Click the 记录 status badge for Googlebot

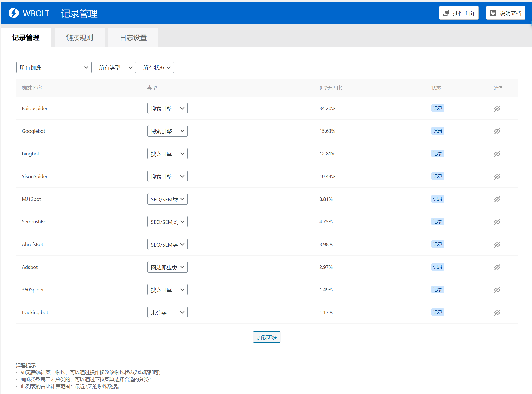coord(438,131)
